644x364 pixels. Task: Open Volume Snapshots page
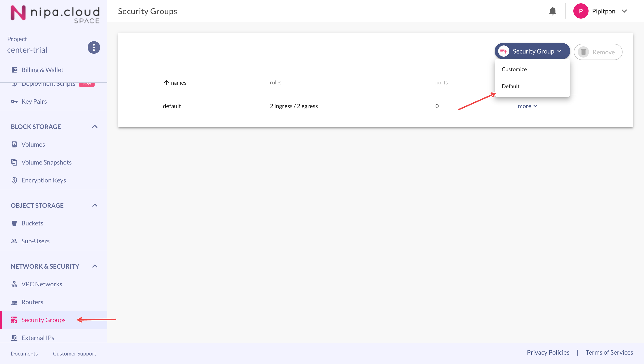pos(46,163)
